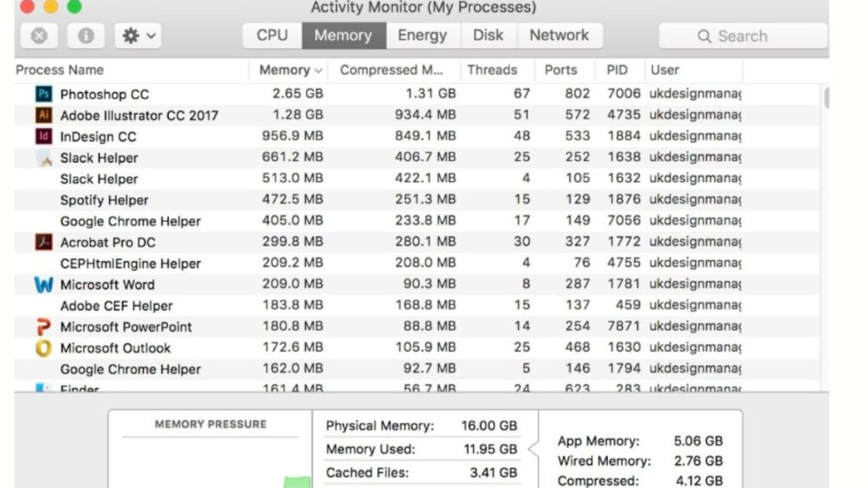Click the Search input field

pos(743,36)
